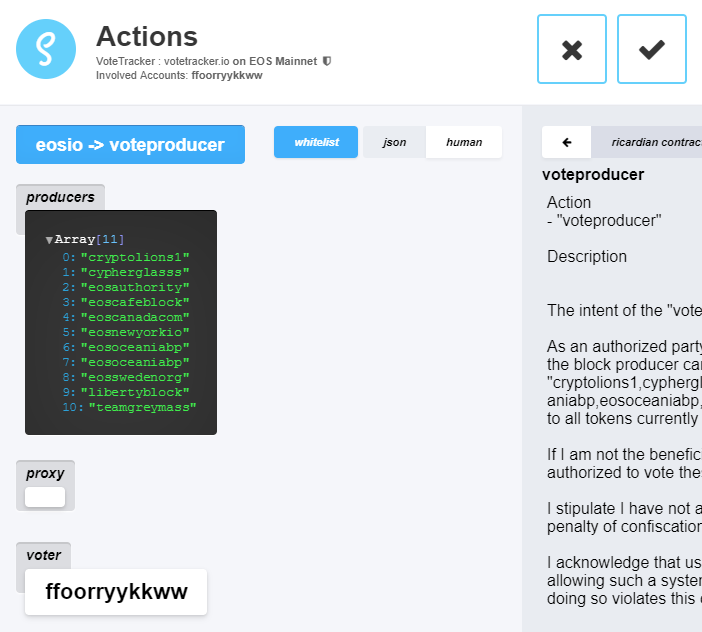The image size is (702, 632).
Task: Toggle the whitelist option
Action: (x=316, y=142)
